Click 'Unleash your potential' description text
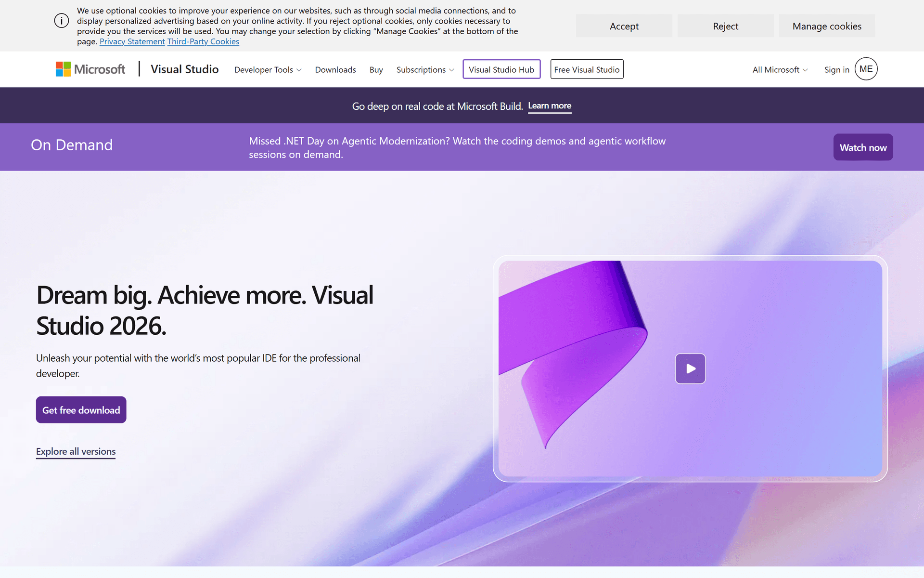Screen dimensions: 924x578 (198, 366)
